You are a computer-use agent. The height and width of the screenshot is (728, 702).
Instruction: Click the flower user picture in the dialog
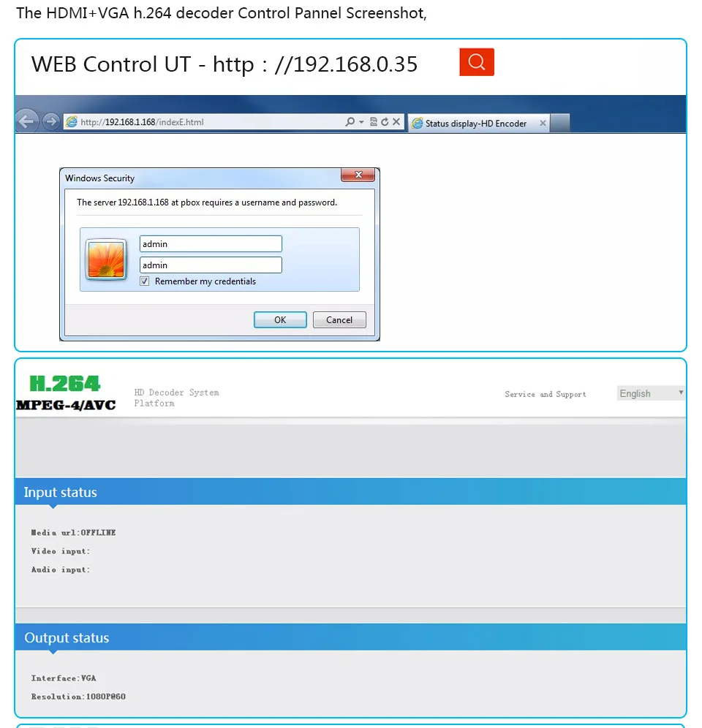106,259
